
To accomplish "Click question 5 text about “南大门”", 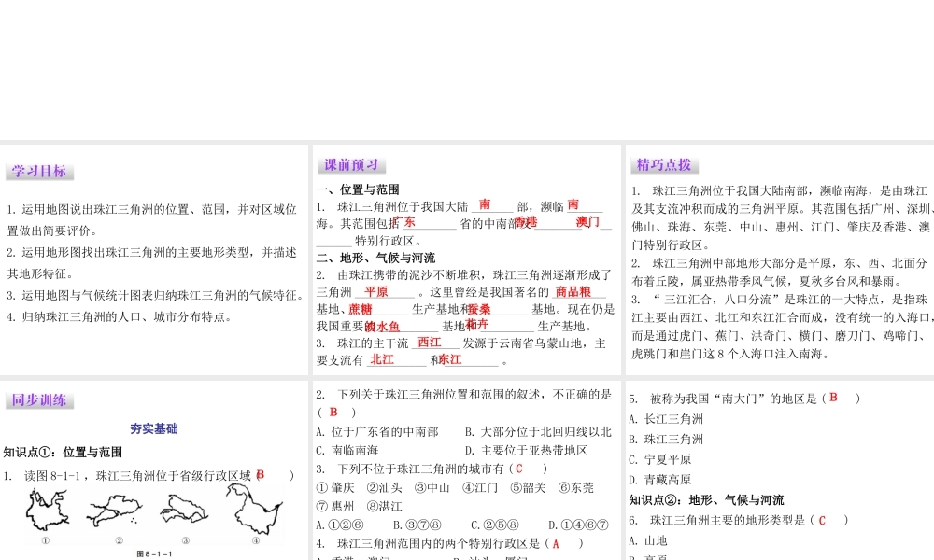I will pyautogui.click(x=744, y=399).
